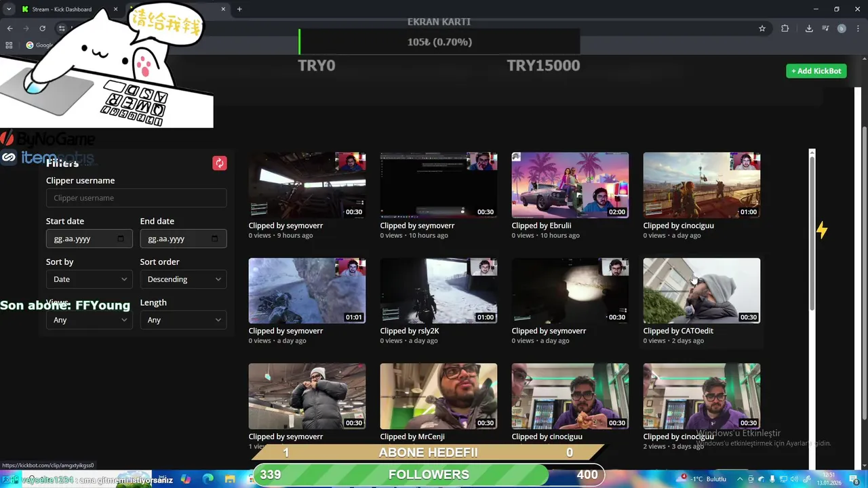The width and height of the screenshot is (868, 488).
Task: Open the Start date calendar picker icon
Action: point(121,239)
